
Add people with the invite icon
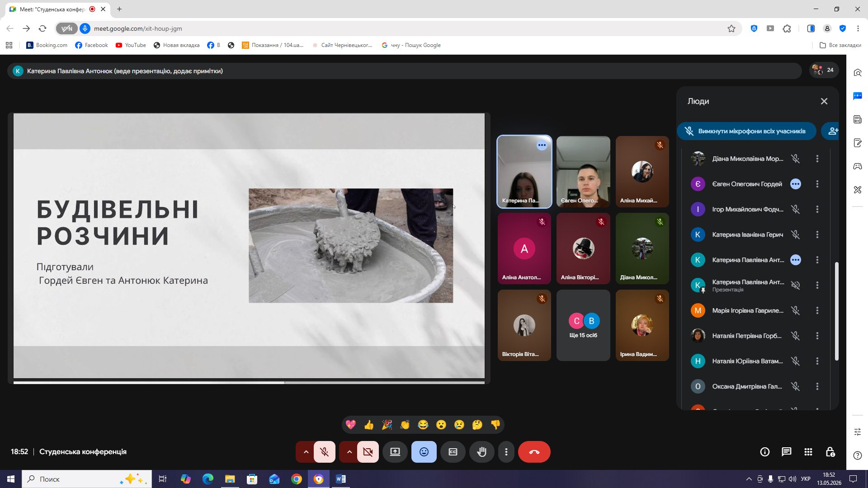832,131
